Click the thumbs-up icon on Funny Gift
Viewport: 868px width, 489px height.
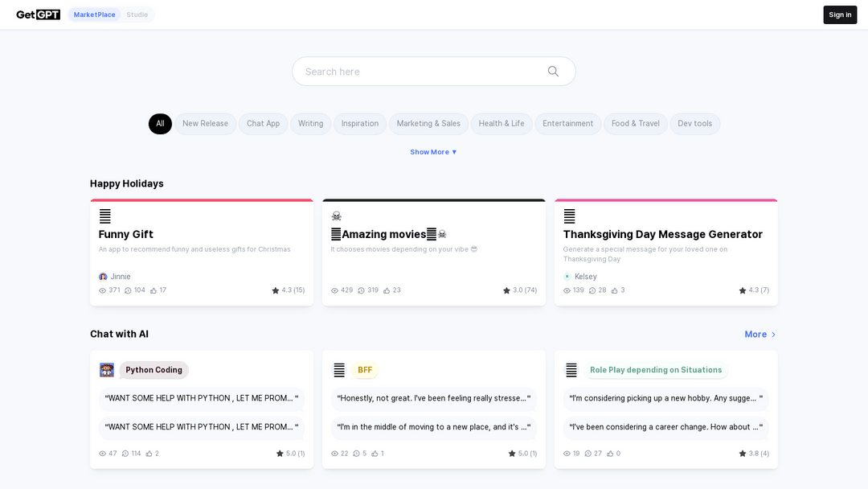[154, 290]
